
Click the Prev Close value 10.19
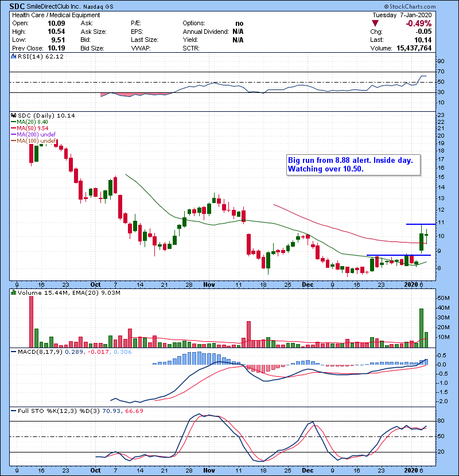coord(56,48)
